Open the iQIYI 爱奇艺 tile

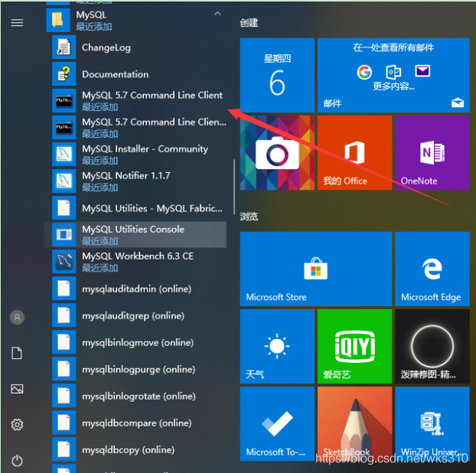click(354, 346)
